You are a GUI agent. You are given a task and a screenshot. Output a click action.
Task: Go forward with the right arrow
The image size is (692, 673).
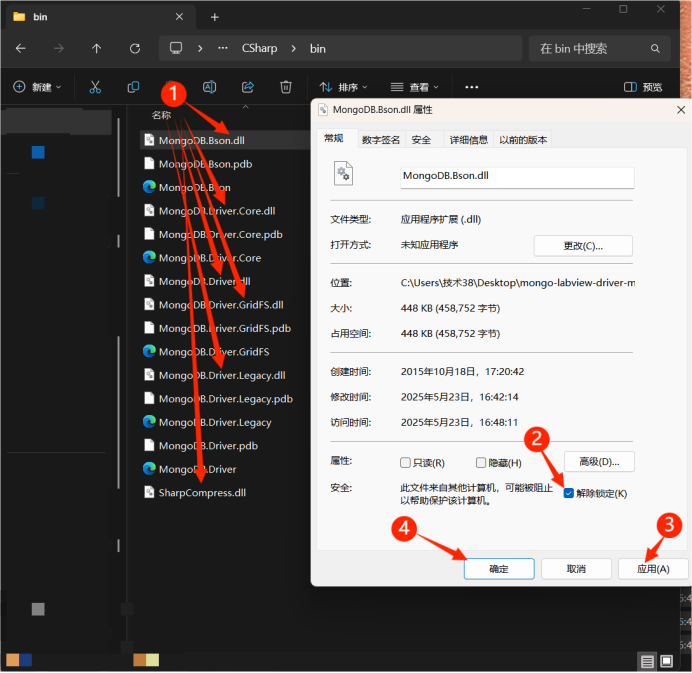click(58, 49)
